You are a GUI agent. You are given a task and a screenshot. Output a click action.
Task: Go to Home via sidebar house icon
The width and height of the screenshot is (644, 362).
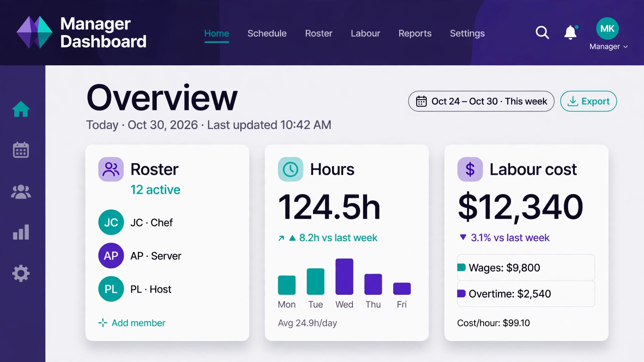point(21,109)
